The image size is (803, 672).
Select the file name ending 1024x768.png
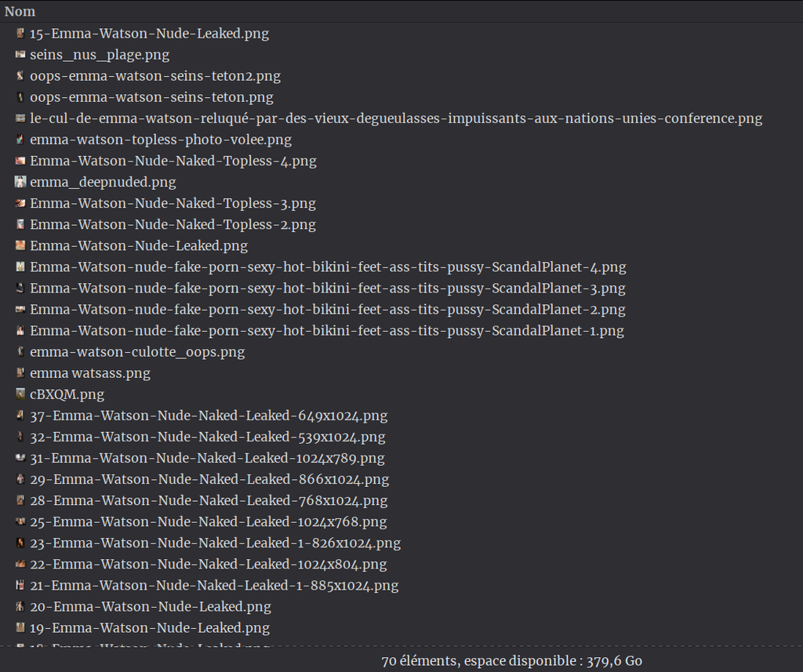(x=209, y=522)
